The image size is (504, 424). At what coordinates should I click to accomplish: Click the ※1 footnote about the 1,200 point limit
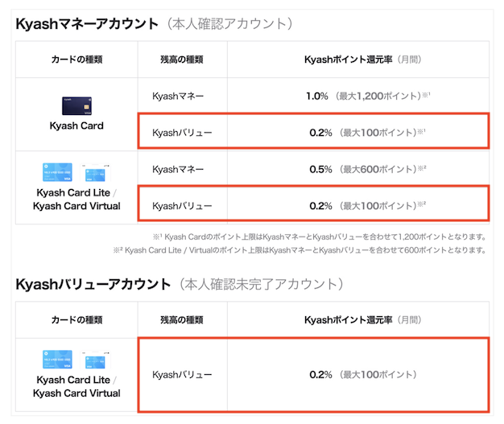tap(319, 237)
